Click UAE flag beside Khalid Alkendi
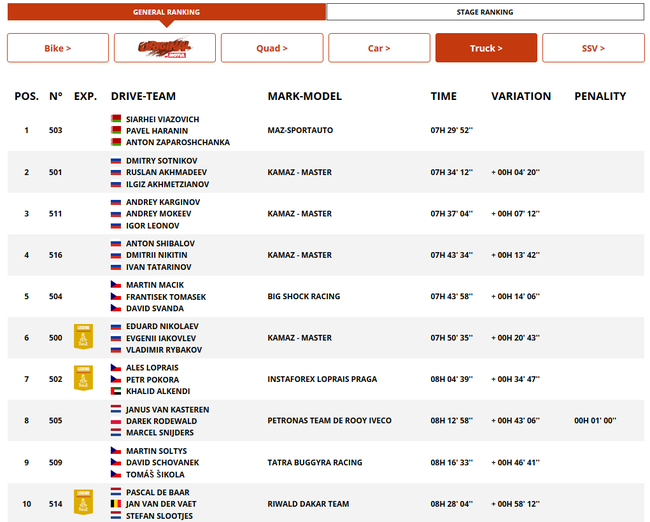650x522 pixels. tap(116, 391)
